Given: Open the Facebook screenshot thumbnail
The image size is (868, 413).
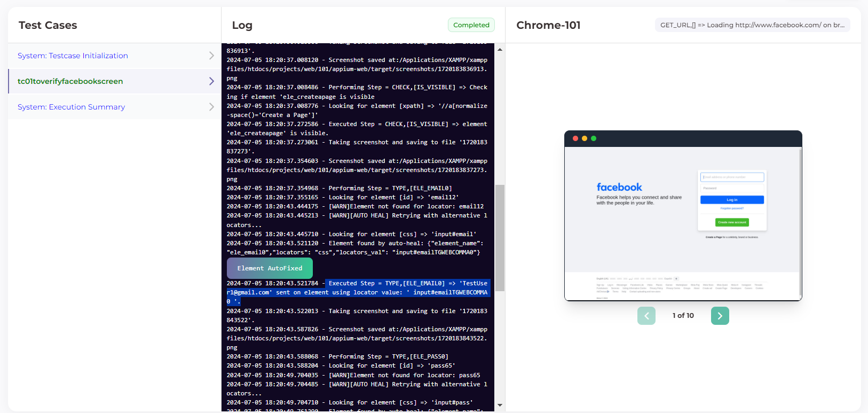Looking at the screenshot, I should [683, 216].
